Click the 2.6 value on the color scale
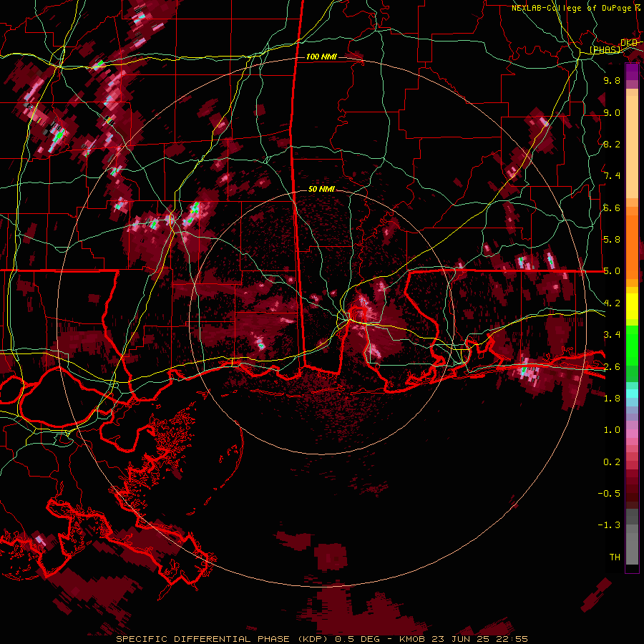Image resolution: width=644 pixels, height=644 pixels. click(612, 366)
